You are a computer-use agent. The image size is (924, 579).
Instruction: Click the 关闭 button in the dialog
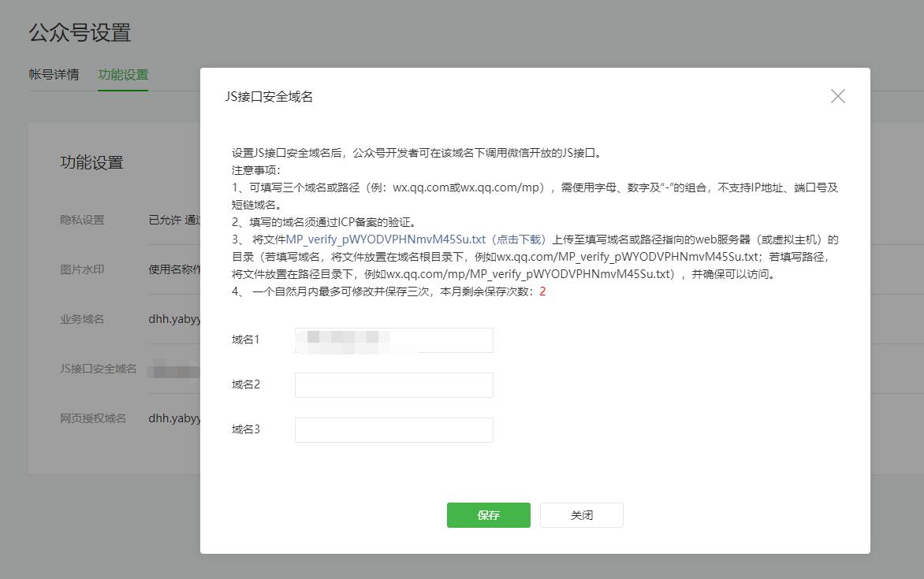[581, 514]
